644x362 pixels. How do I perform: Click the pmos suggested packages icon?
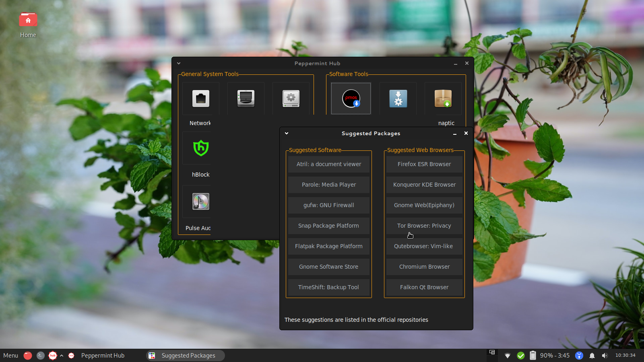(351, 99)
